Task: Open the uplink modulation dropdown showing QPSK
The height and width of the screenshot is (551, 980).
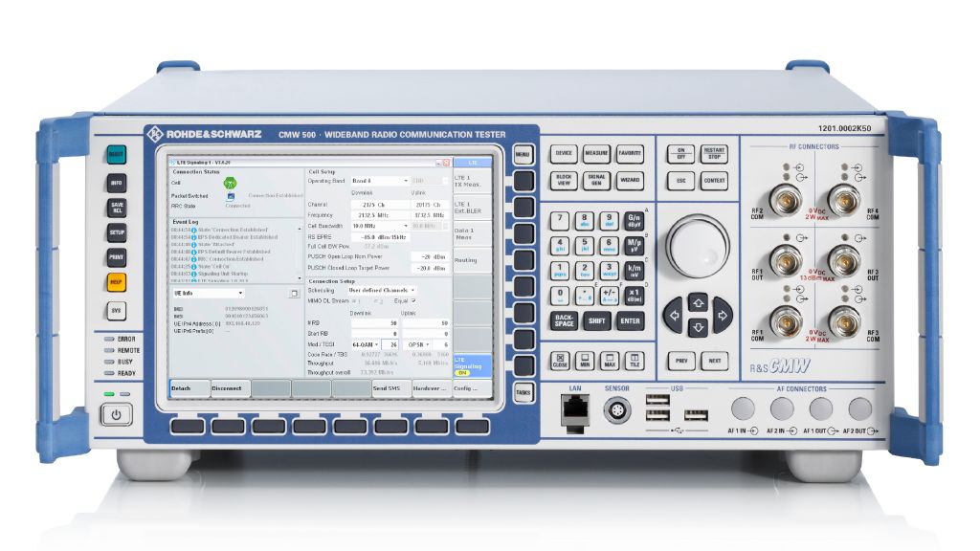Action: point(418,344)
